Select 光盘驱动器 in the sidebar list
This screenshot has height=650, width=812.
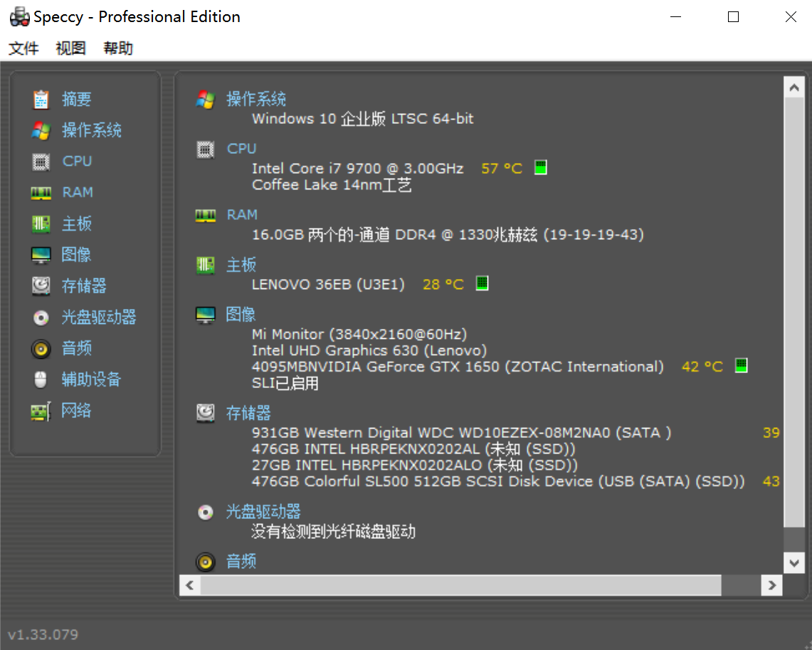[x=99, y=317]
